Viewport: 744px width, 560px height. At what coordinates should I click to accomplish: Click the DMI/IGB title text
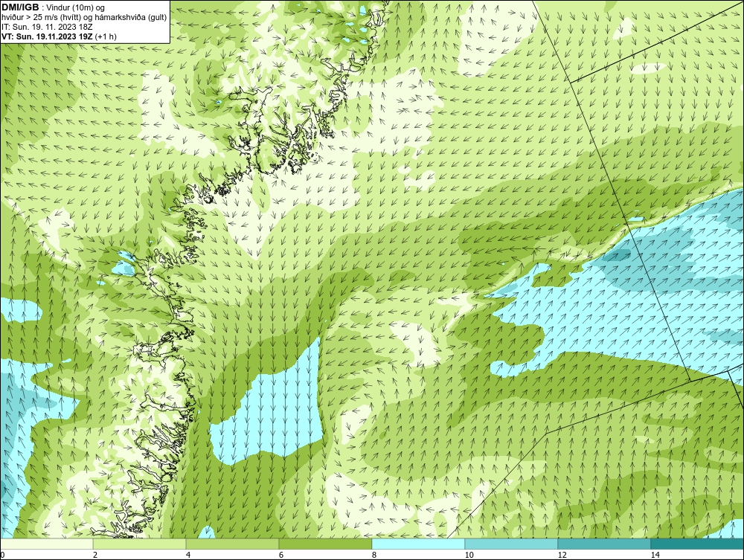point(22,7)
